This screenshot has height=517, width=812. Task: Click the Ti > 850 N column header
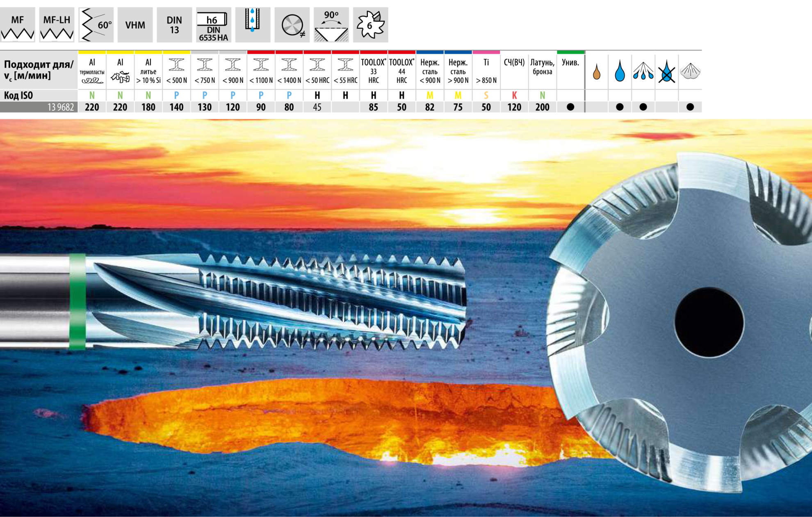click(486, 71)
